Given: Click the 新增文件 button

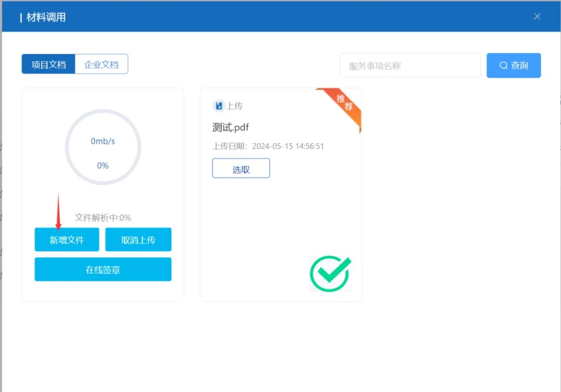Looking at the screenshot, I should (x=66, y=240).
